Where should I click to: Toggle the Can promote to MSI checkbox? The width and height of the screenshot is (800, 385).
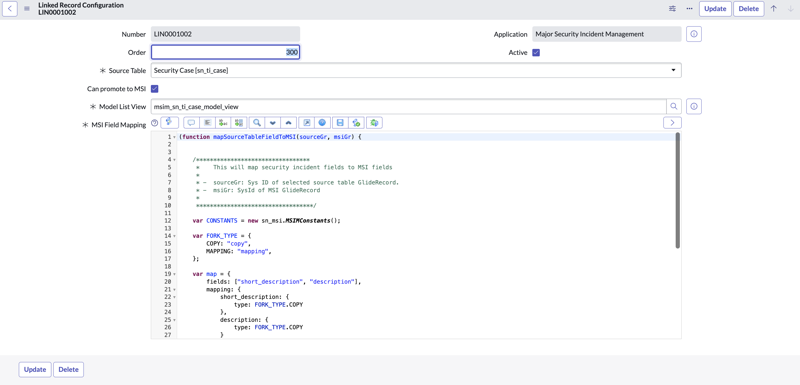pyautogui.click(x=155, y=89)
